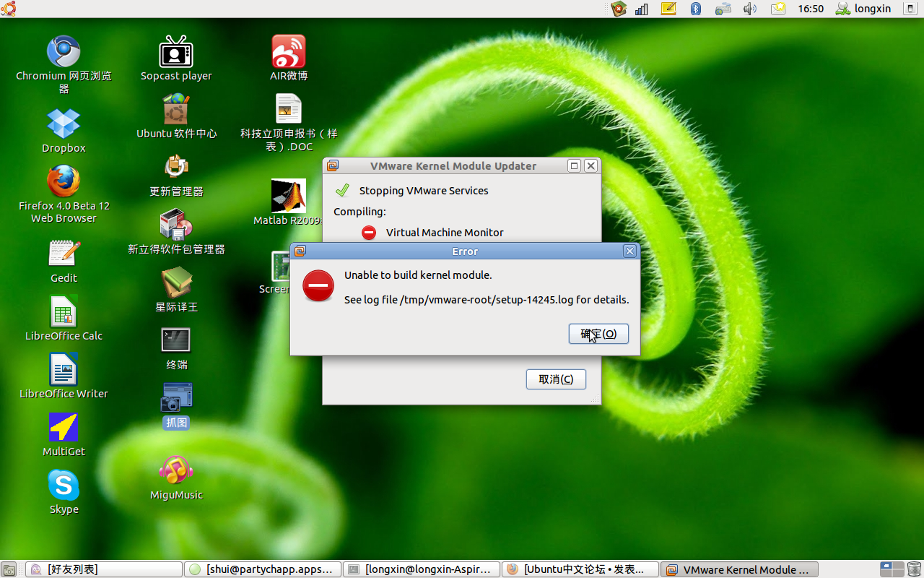Viewport: 924px width, 578px height.
Task: Open the longxin user menu
Action: [864, 9]
